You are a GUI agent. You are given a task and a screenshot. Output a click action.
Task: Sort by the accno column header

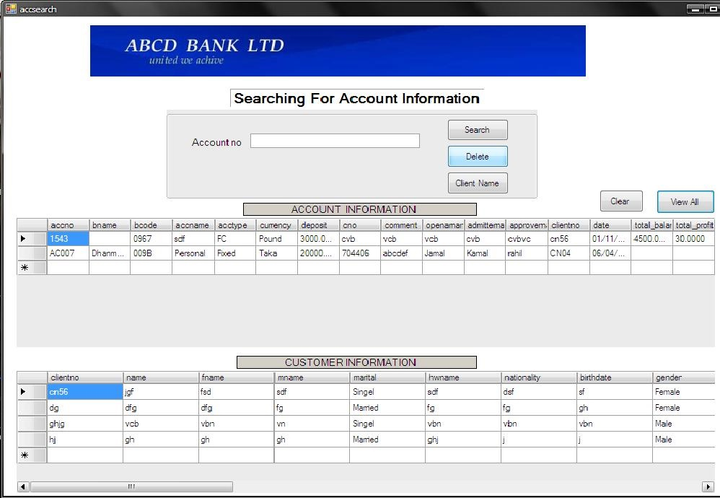click(68, 225)
